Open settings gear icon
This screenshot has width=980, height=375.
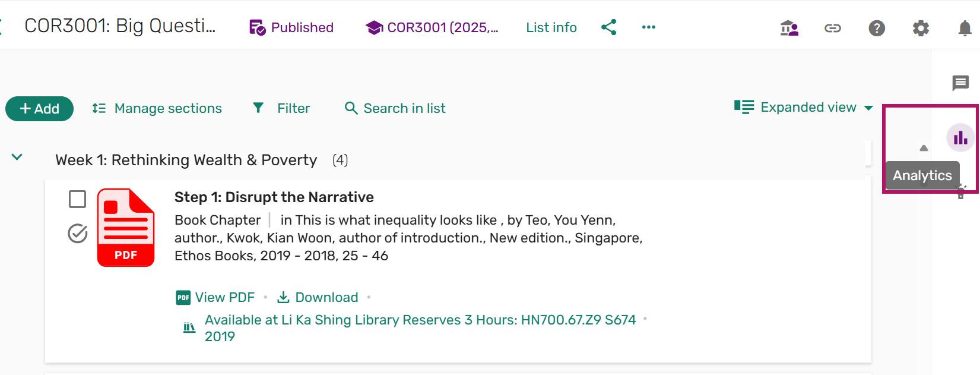tap(920, 28)
